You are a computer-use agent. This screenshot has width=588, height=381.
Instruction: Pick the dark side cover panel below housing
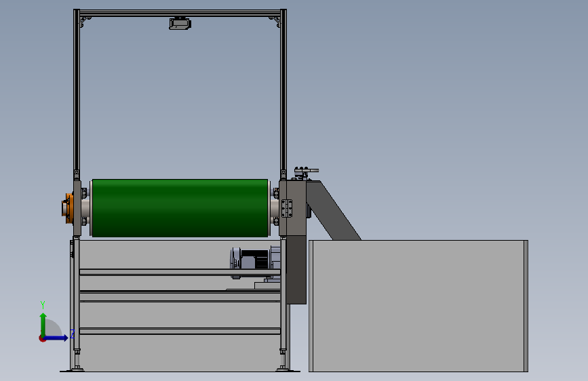pyautogui.click(x=296, y=270)
